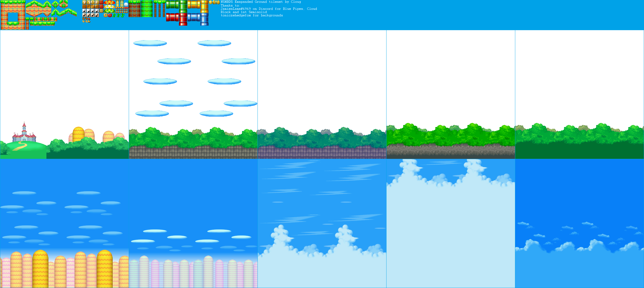Select the deep blue sky with small clouds
The width and height of the screenshot is (644, 288).
click(579, 223)
